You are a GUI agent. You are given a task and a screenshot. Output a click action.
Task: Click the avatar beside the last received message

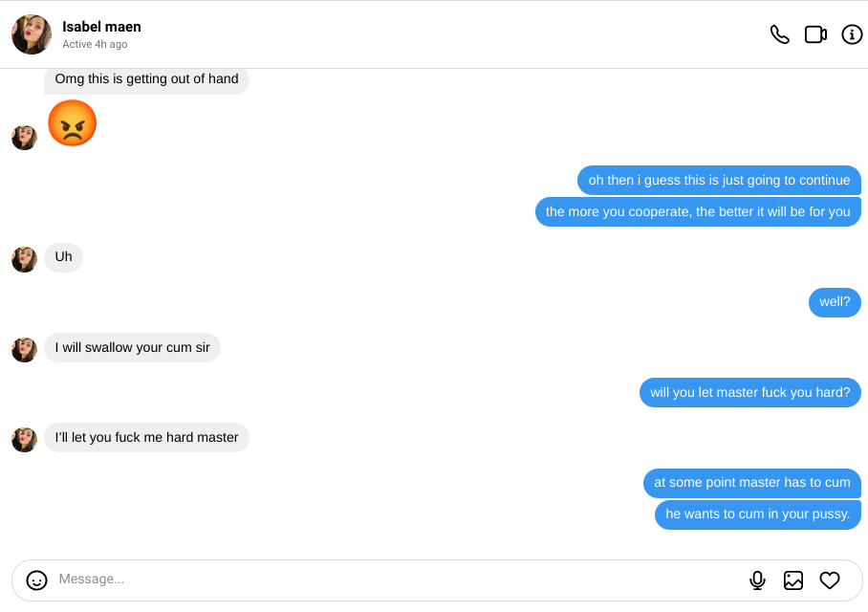tap(24, 440)
